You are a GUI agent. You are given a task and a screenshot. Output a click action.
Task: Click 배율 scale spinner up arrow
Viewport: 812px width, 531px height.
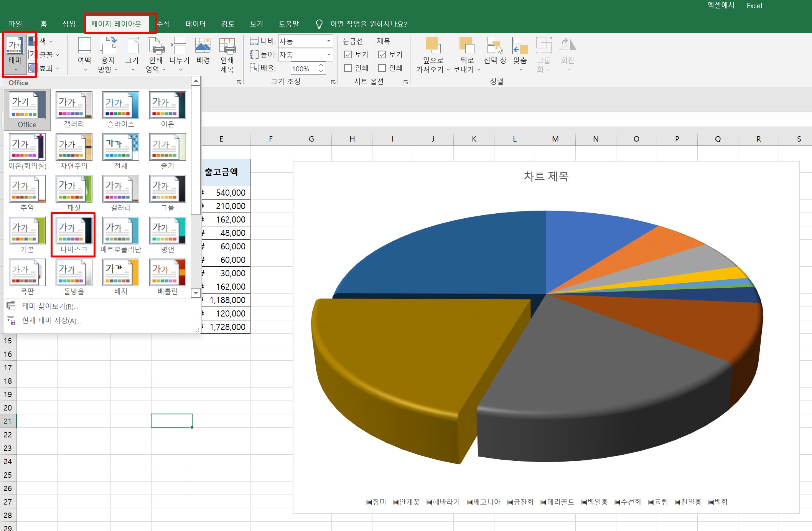(321, 66)
